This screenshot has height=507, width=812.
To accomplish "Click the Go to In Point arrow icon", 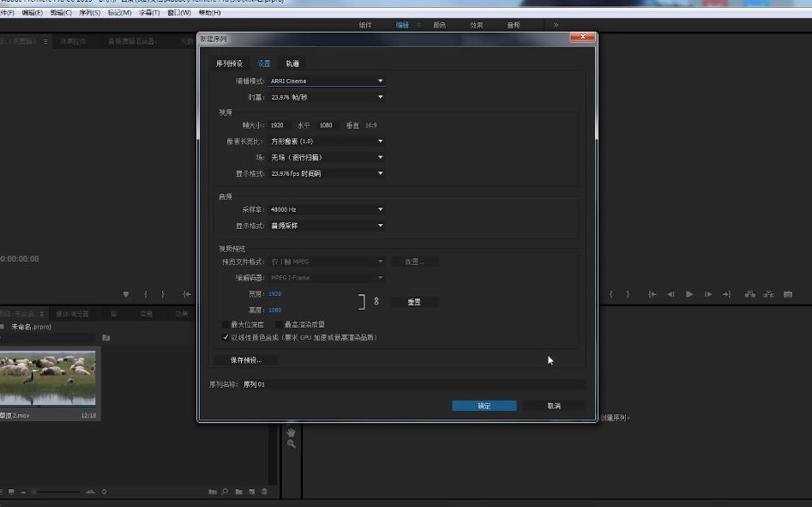I will (x=188, y=294).
